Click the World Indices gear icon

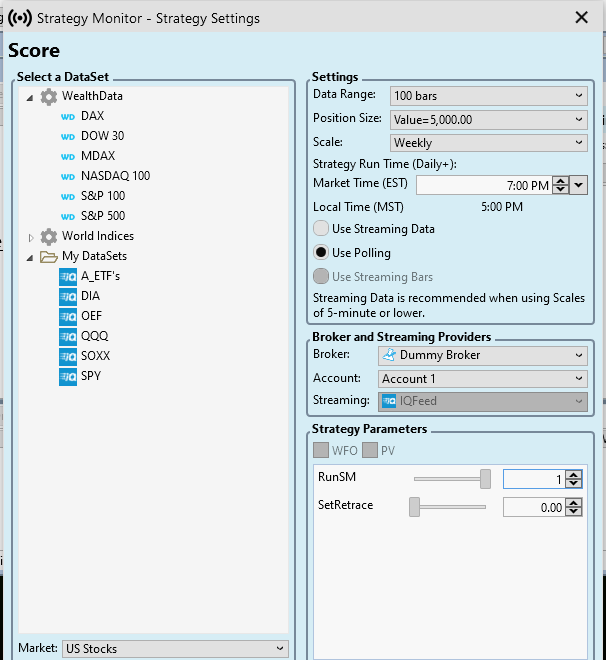[x=49, y=237]
